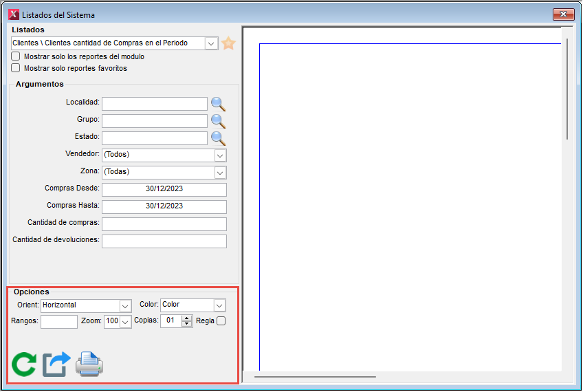
Task: Enable the Regla checkbox
Action: point(221,320)
